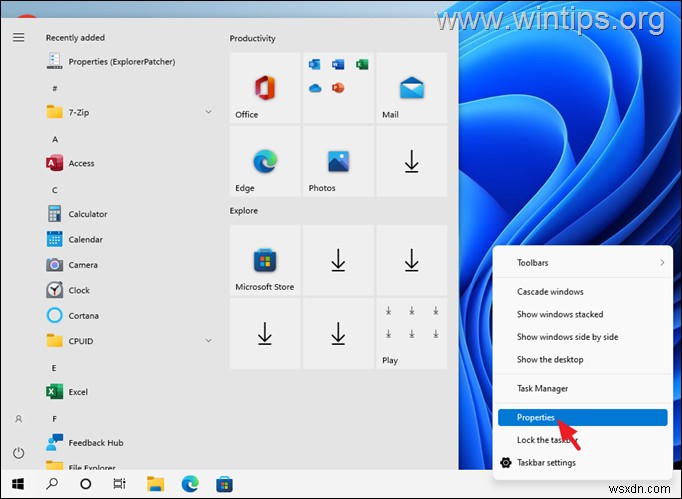Open the Microsoft Store tile
This screenshot has height=499, width=682.
point(265,260)
